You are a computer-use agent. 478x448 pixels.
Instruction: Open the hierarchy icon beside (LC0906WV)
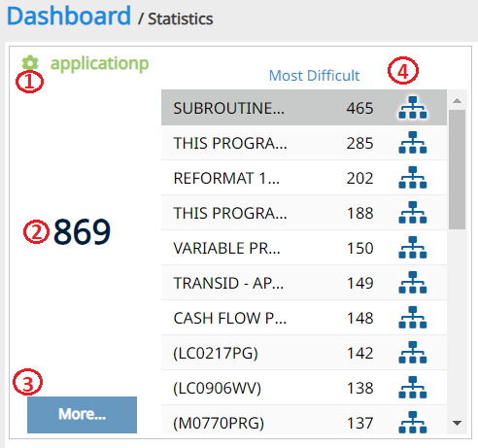coord(413,388)
